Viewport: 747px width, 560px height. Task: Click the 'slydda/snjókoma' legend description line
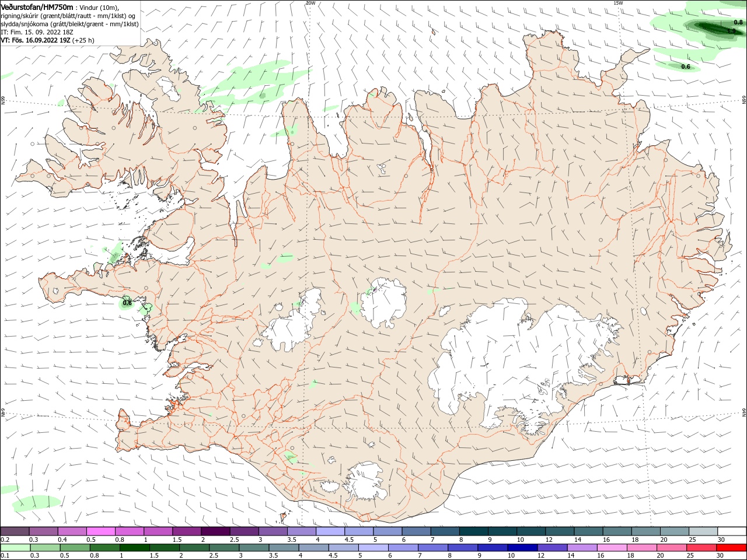(69, 24)
